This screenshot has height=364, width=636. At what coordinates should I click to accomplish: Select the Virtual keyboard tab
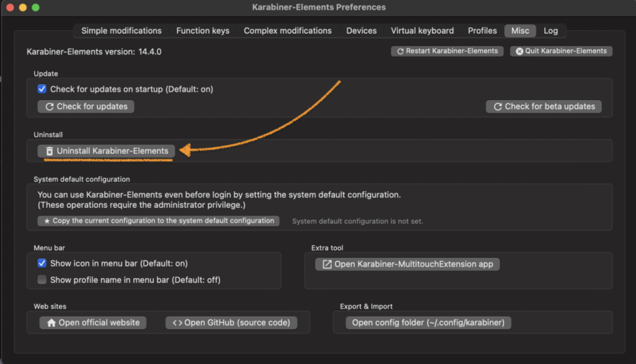pos(422,31)
